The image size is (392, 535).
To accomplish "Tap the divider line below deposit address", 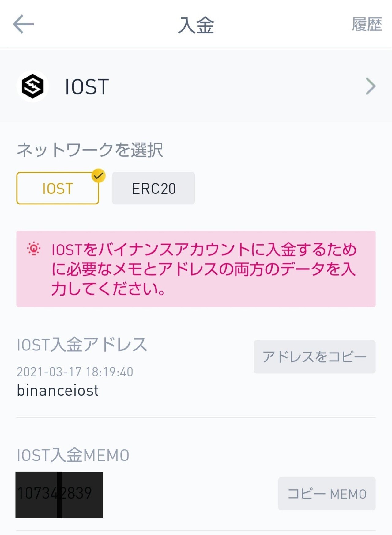I will (196, 417).
